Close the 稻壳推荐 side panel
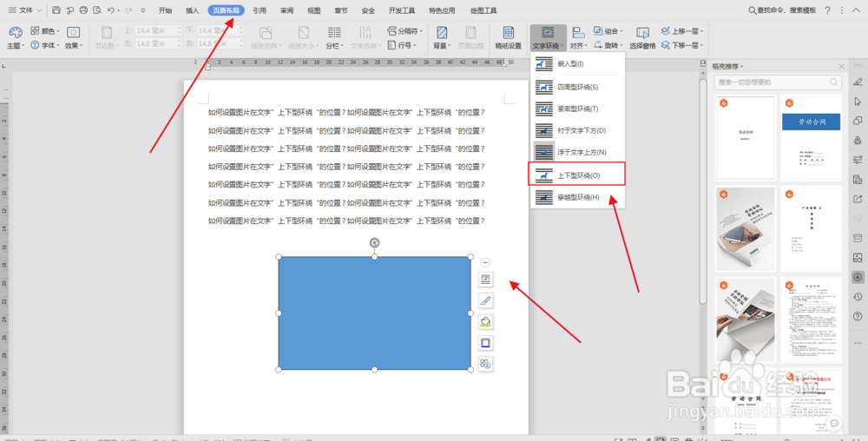Viewport: 868px width, 441px height. point(841,66)
